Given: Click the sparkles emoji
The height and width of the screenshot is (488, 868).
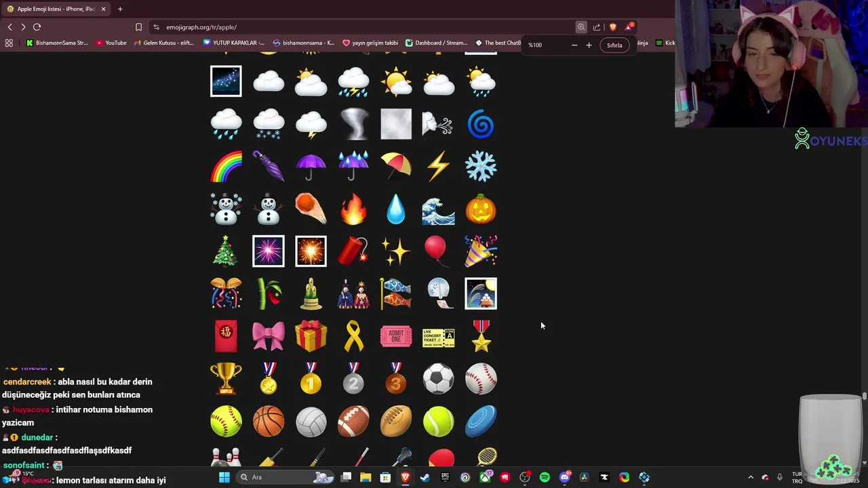Looking at the screenshot, I should 396,251.
